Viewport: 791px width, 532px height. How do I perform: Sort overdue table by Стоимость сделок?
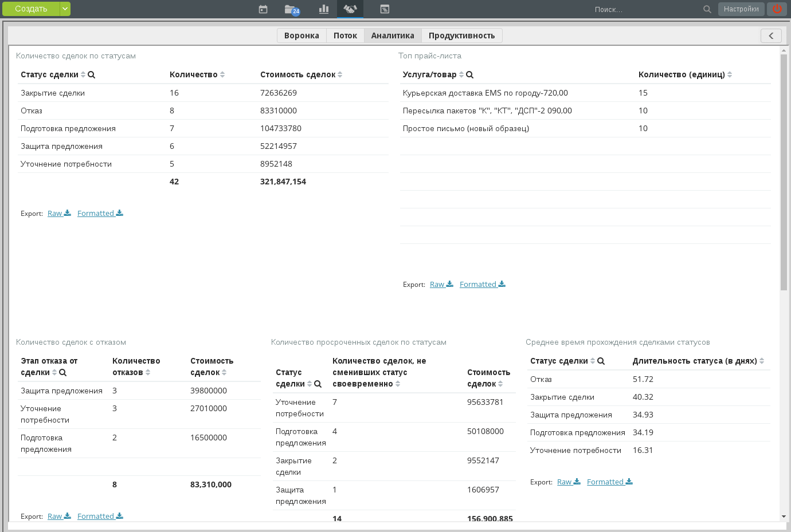(x=500, y=384)
